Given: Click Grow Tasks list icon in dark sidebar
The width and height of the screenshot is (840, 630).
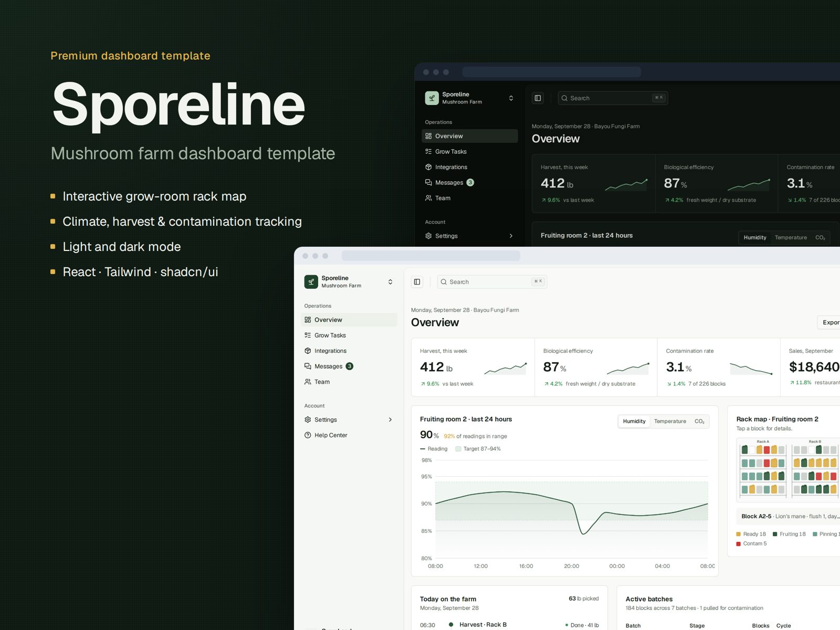Looking at the screenshot, I should (x=428, y=151).
